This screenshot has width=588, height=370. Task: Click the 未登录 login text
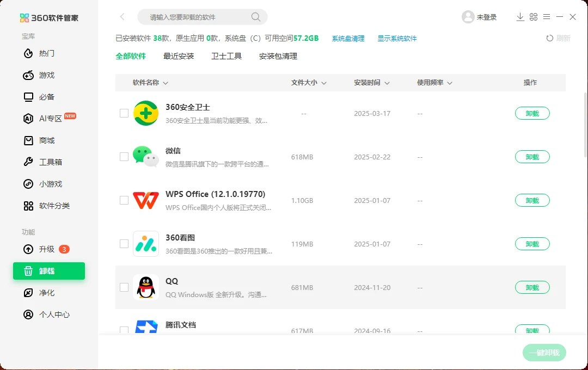point(486,17)
